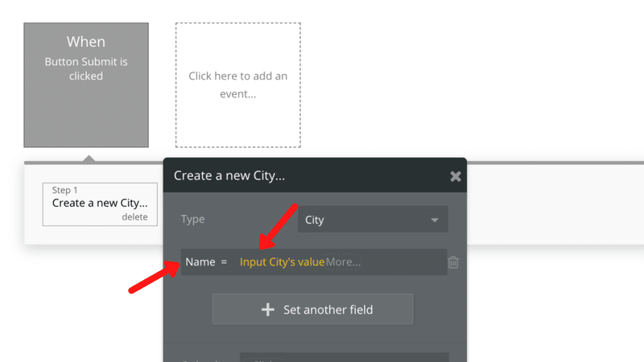Click the Type label in dialog
Screen dimensions: 644x362
tap(192, 219)
